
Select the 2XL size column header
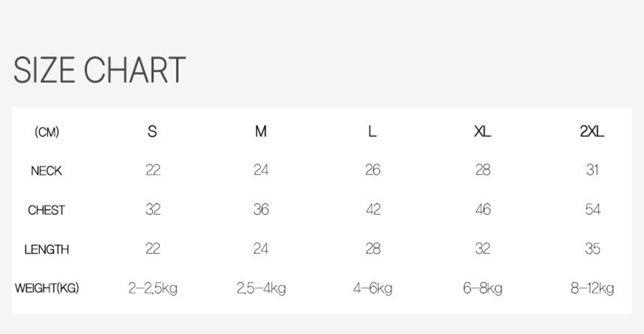(x=592, y=131)
